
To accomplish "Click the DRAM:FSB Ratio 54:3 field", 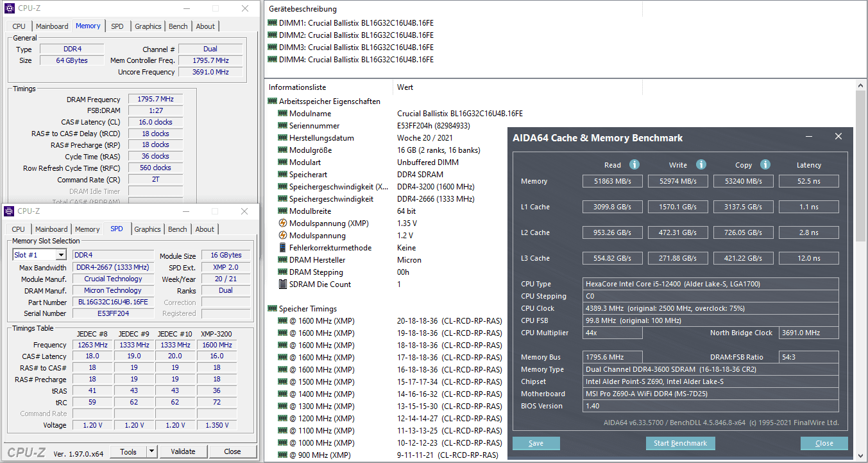I will 809,357.
